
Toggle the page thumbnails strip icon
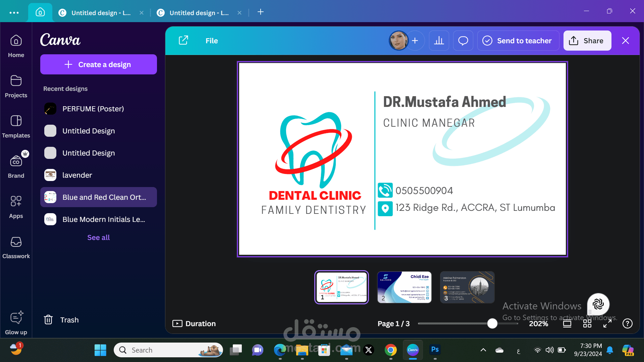click(x=567, y=323)
